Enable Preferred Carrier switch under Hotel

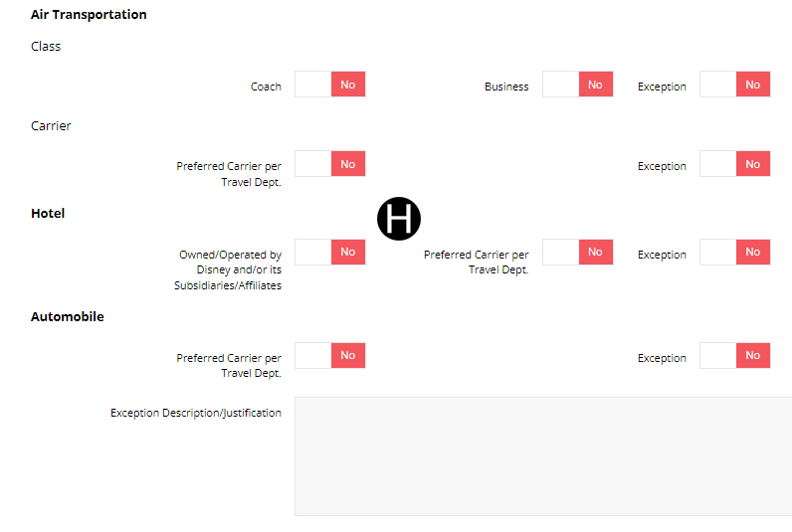click(x=577, y=253)
